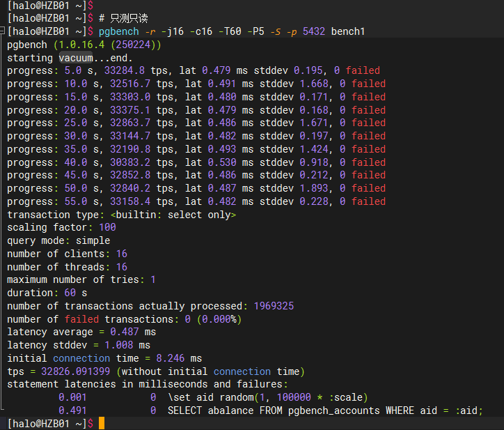504x430 pixels.
Task: Click the duration value '60'
Action: click(70, 293)
